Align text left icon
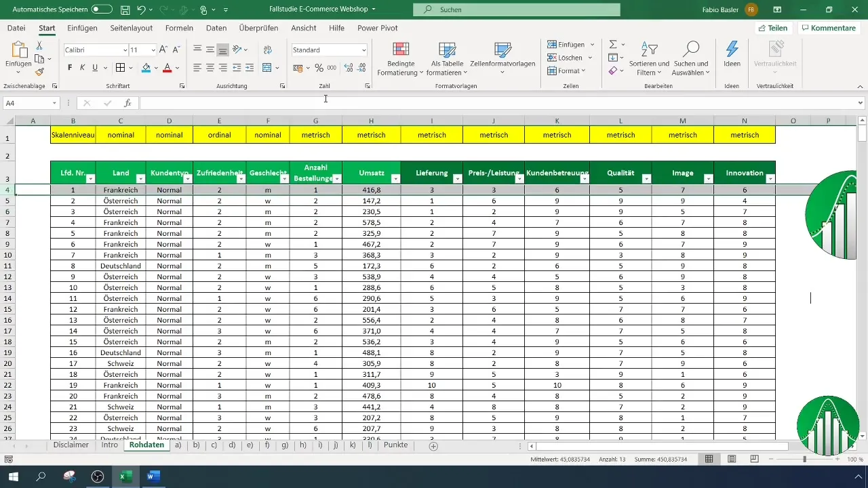The width and height of the screenshot is (868, 488). [197, 68]
